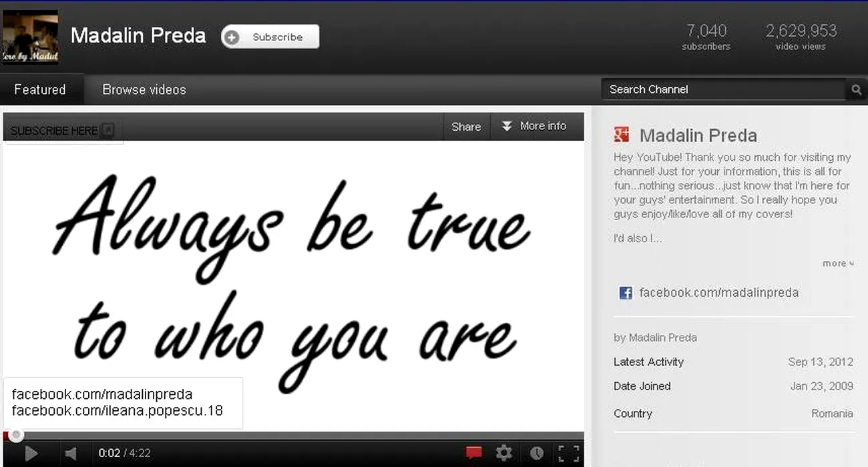Click the search magnifier icon
Viewport: 868px width, 467px height.
855,89
